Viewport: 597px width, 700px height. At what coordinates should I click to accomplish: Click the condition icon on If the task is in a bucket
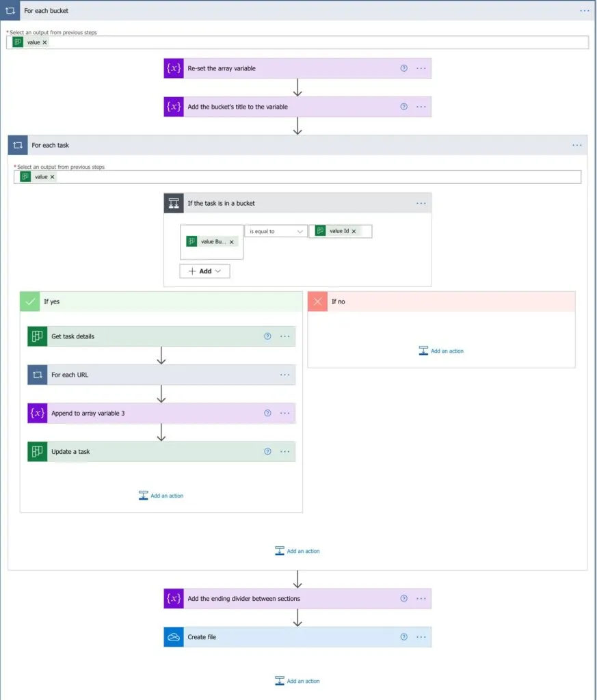pyautogui.click(x=174, y=203)
